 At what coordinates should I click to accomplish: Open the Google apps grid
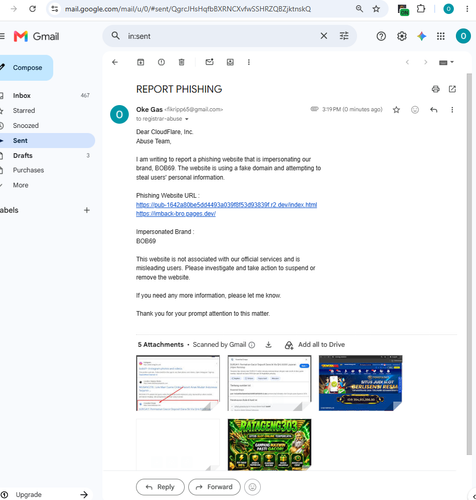tap(441, 36)
